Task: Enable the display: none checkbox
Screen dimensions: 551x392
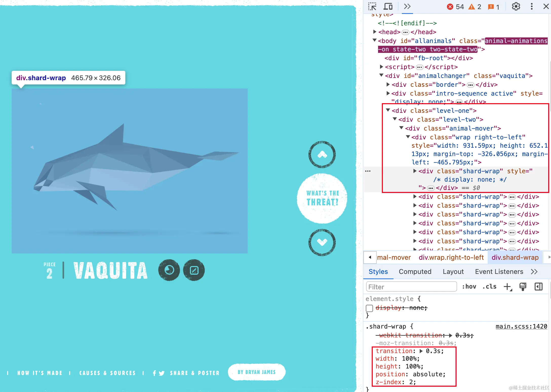Action: pyautogui.click(x=369, y=308)
